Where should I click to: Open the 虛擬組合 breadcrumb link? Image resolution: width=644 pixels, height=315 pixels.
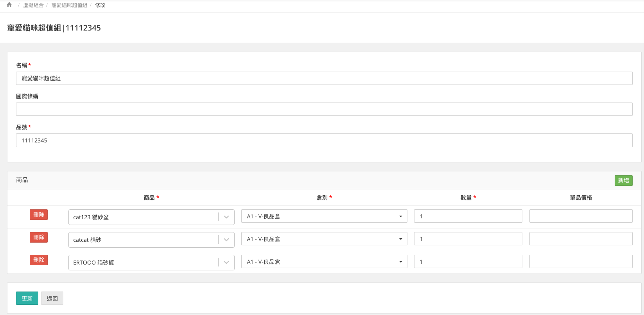pyautogui.click(x=33, y=5)
